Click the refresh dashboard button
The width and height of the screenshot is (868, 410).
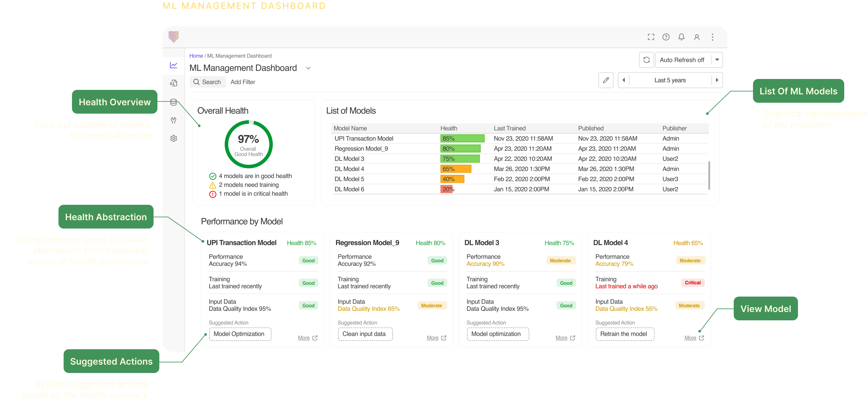pyautogui.click(x=646, y=60)
